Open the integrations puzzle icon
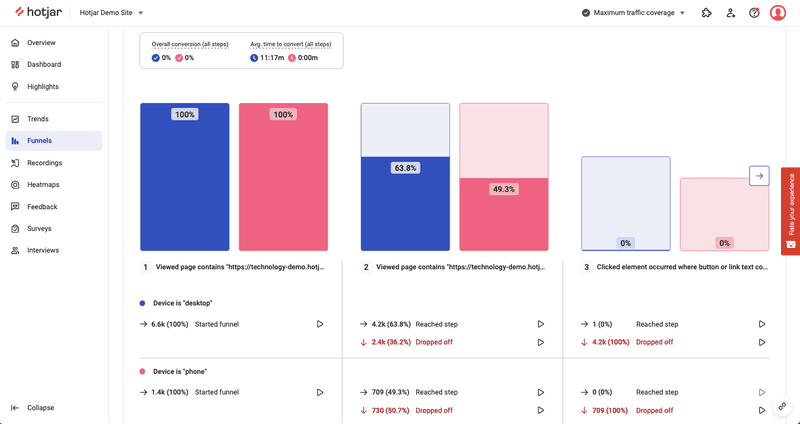 coord(707,13)
